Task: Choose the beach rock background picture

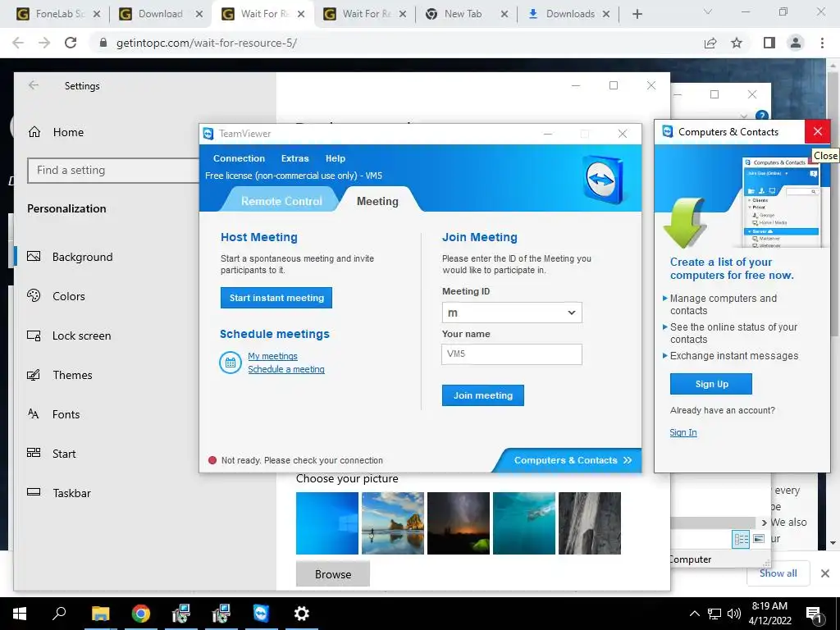Action: click(x=393, y=523)
